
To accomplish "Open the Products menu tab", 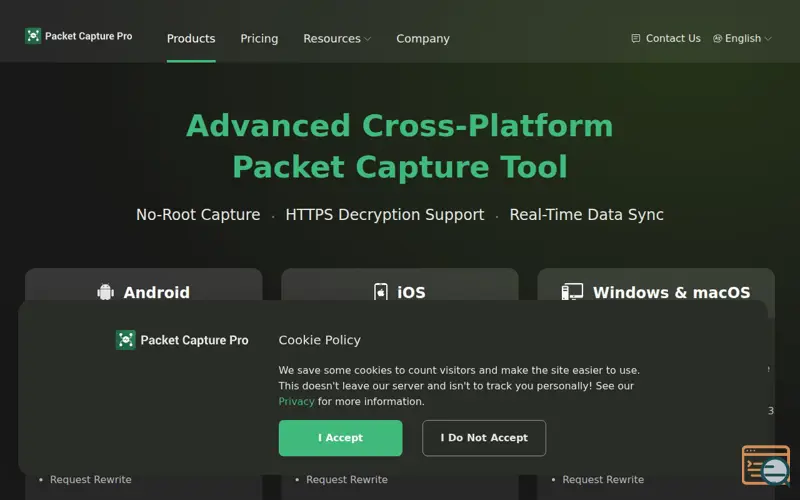I will (191, 39).
